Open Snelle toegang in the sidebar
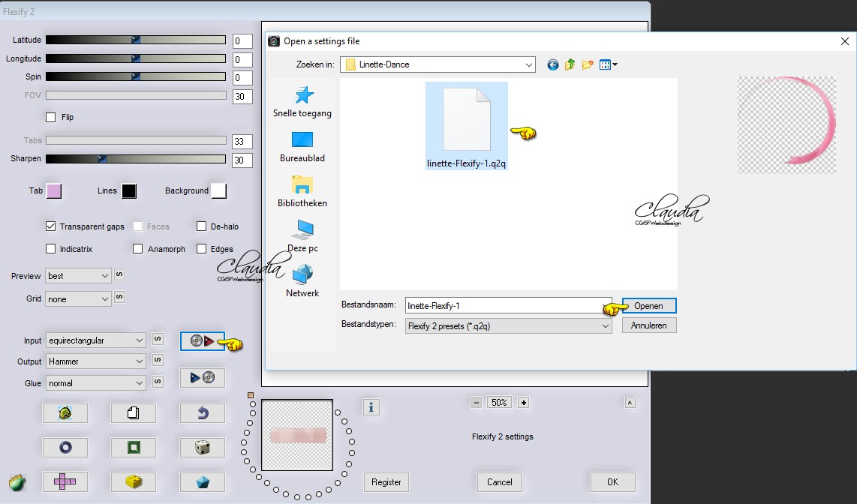Viewport: 857px width, 504px height. 302,102
